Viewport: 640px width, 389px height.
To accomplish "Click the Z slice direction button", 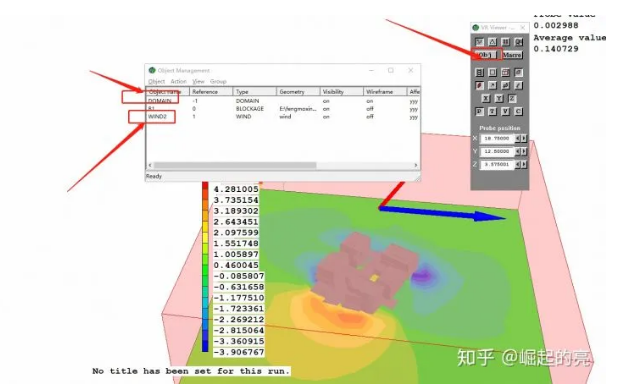I will (x=512, y=98).
